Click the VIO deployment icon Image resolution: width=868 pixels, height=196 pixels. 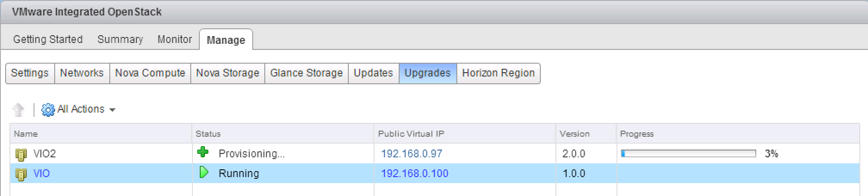click(21, 174)
